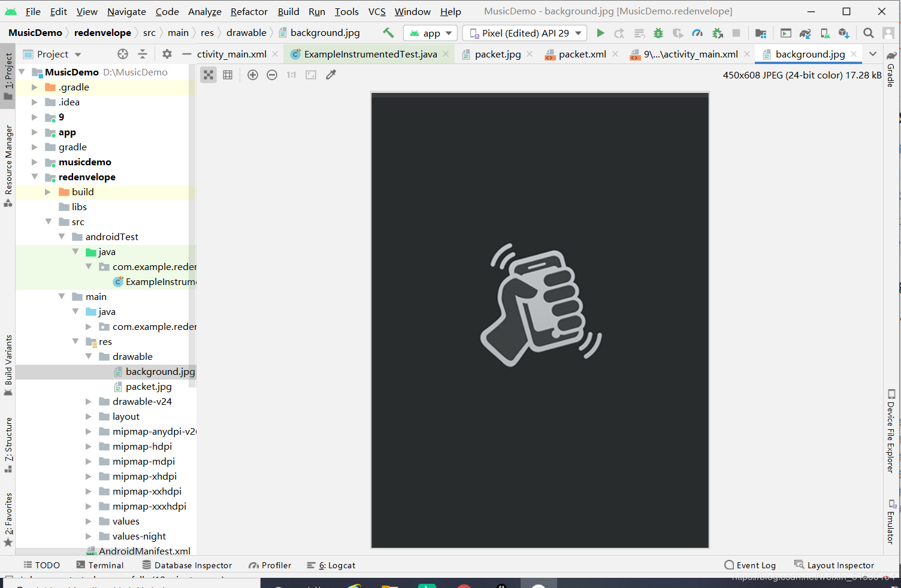The width and height of the screenshot is (901, 588).
Task: Toggle the grid display in image viewer
Action: (x=228, y=75)
